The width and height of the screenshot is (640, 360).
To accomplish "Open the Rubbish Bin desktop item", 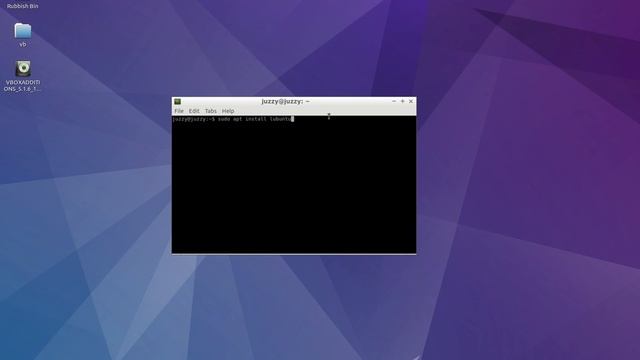I will (x=22, y=6).
